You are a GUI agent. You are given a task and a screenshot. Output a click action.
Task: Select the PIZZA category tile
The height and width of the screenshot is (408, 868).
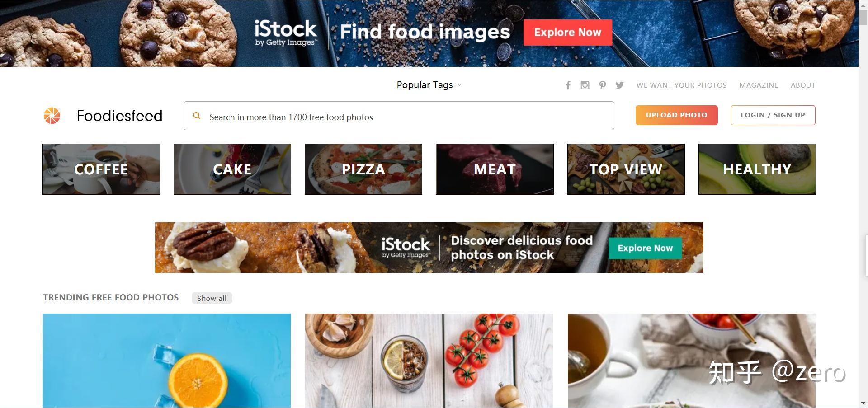[x=363, y=169]
